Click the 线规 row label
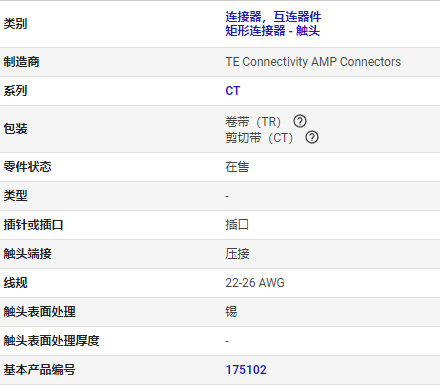 point(15,283)
